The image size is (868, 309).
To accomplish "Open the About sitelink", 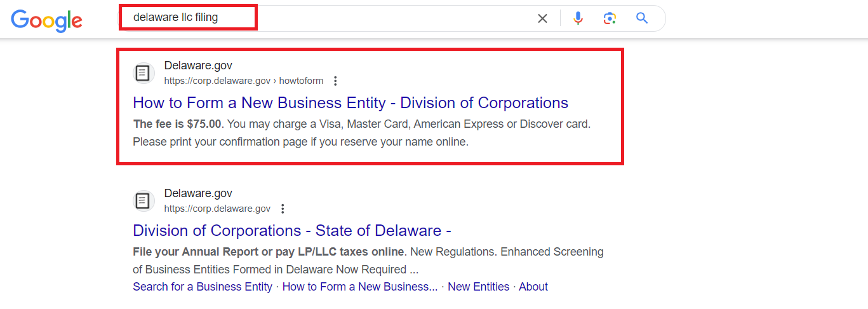I will [533, 287].
